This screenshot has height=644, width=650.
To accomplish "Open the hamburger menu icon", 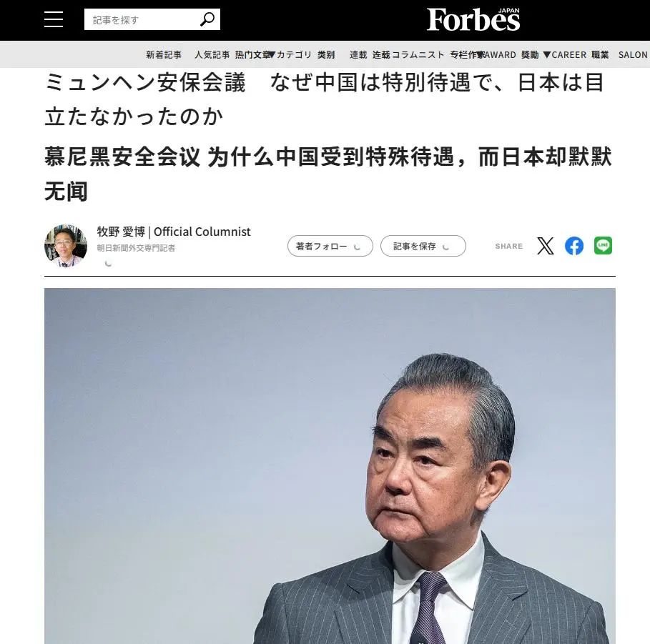I will click(54, 19).
